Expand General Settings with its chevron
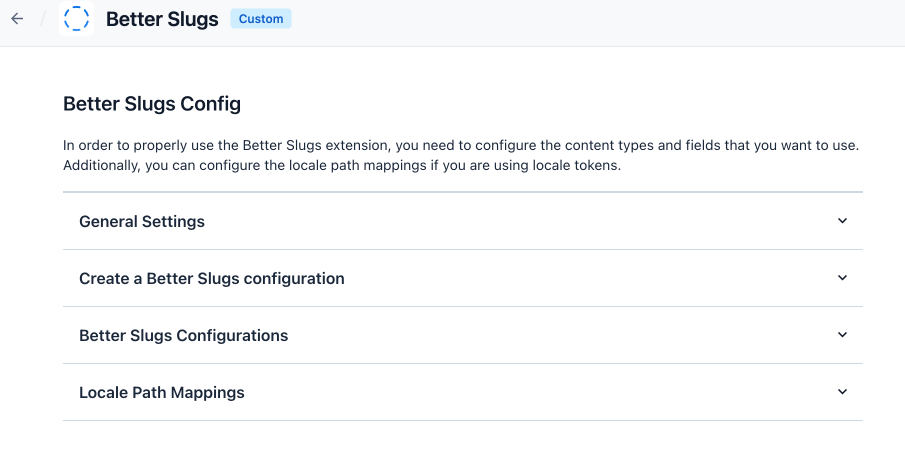The width and height of the screenshot is (905, 451). point(842,221)
